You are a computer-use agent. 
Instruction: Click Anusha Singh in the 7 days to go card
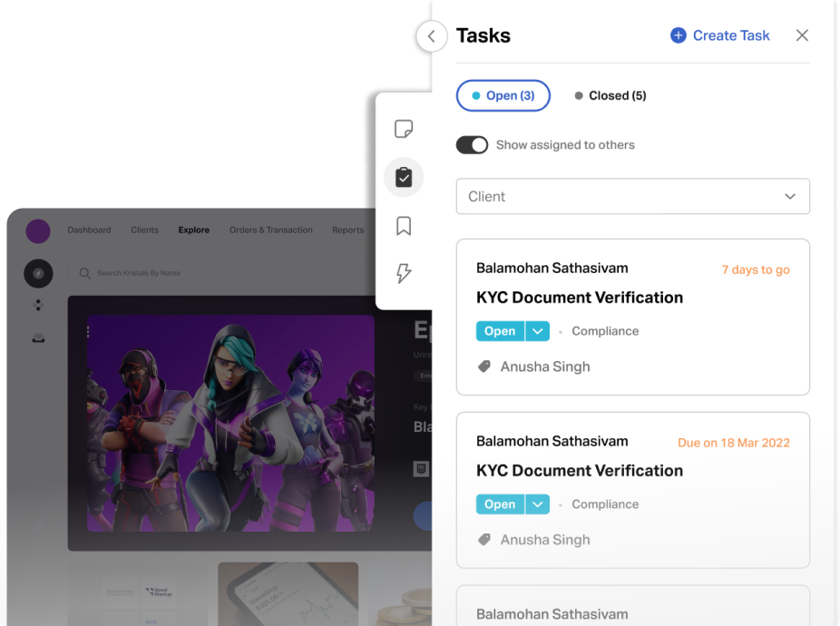point(545,367)
